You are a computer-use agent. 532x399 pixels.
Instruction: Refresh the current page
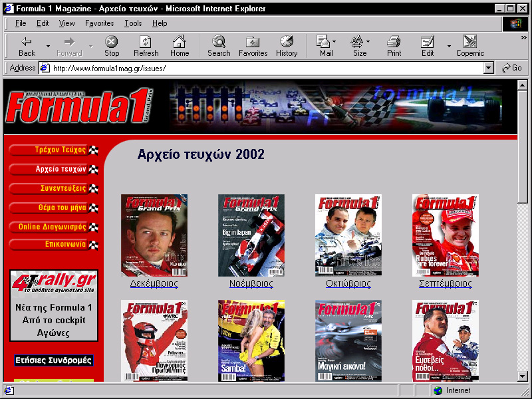[x=146, y=46]
